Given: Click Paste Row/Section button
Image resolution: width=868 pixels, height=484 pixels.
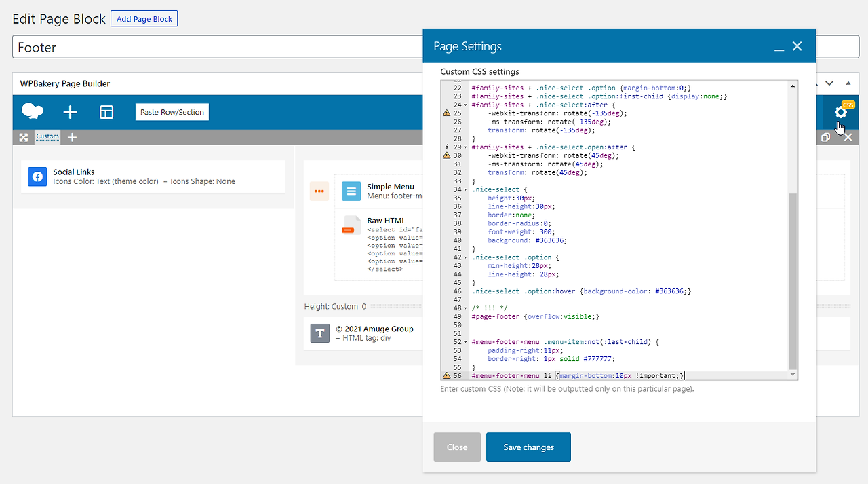Looking at the screenshot, I should (x=172, y=112).
